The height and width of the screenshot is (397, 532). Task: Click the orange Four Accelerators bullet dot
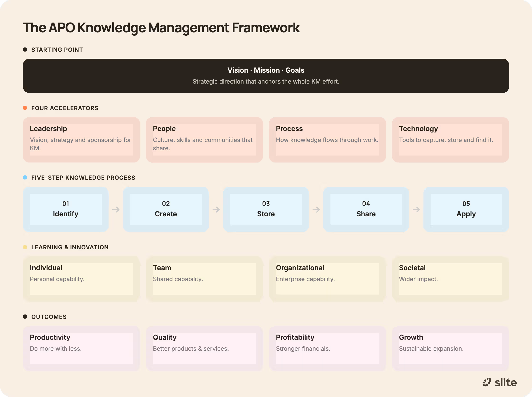[x=25, y=108]
